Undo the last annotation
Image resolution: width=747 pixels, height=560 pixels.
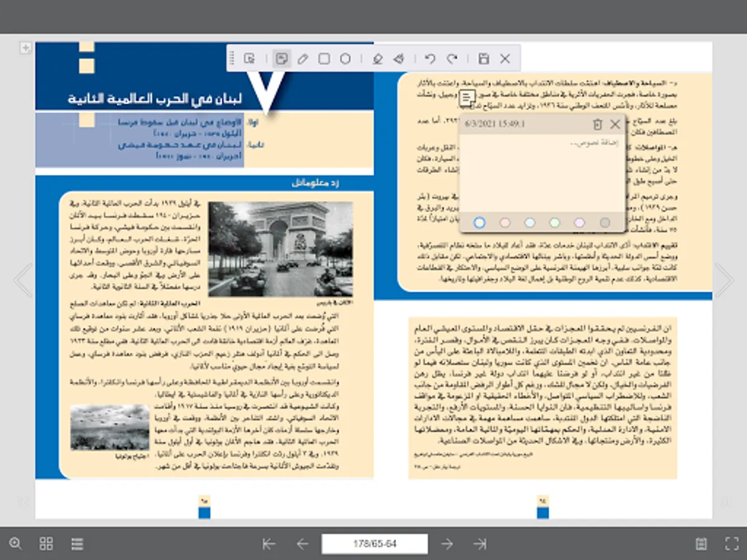(430, 59)
